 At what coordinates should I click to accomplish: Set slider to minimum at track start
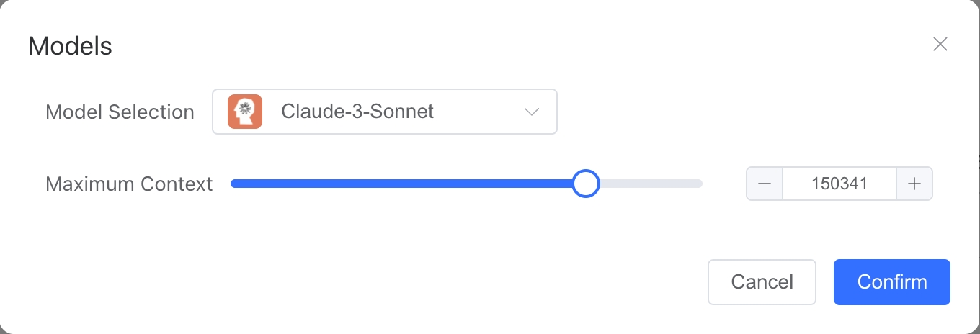click(232, 184)
